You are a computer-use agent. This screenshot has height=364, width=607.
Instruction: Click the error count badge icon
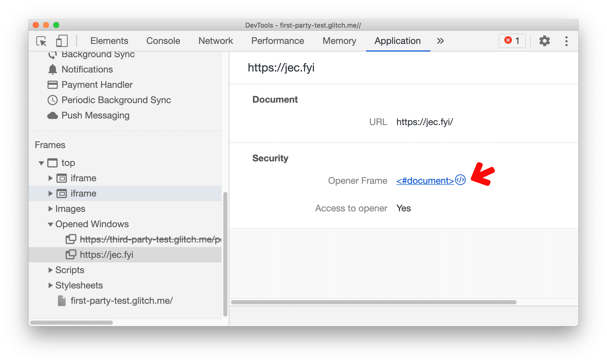(x=513, y=41)
